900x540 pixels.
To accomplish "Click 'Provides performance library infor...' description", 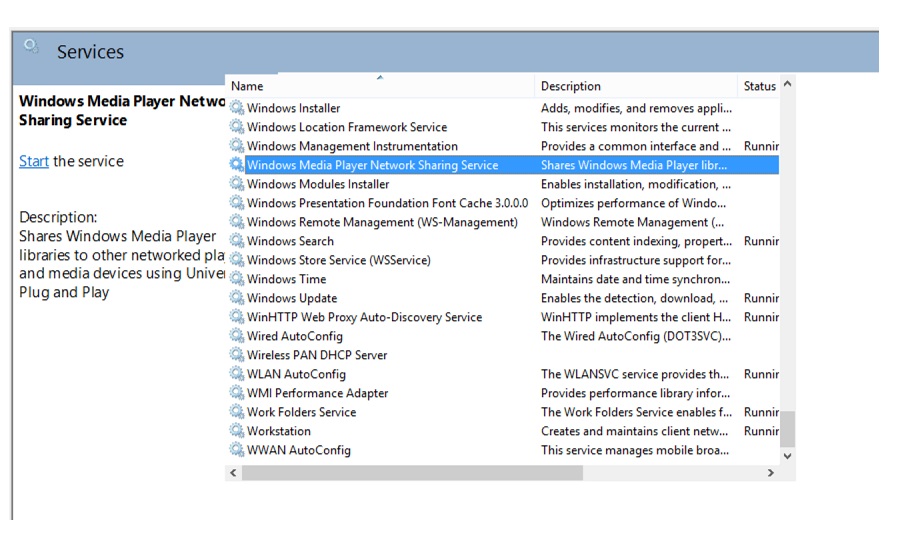I will click(635, 393).
